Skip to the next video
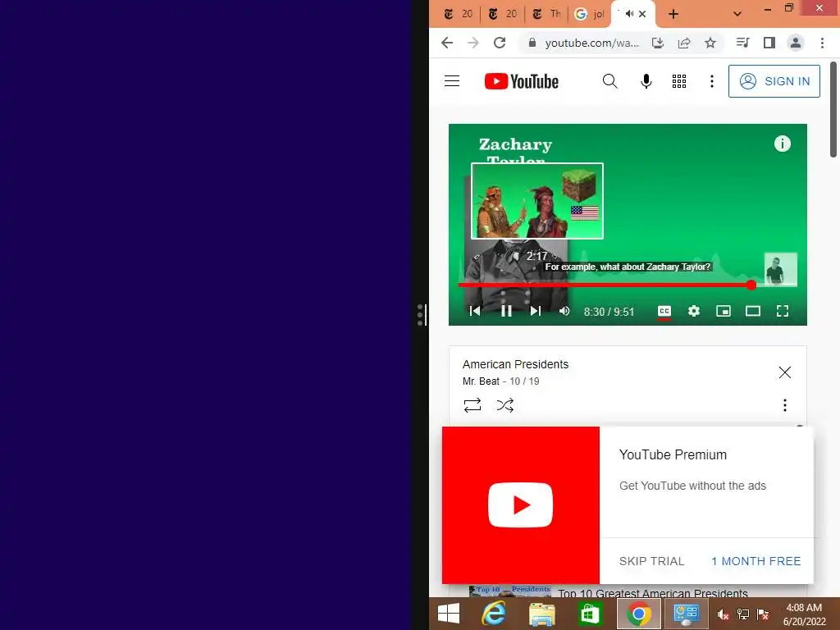Screen dimensions: 840x630 click(x=535, y=311)
